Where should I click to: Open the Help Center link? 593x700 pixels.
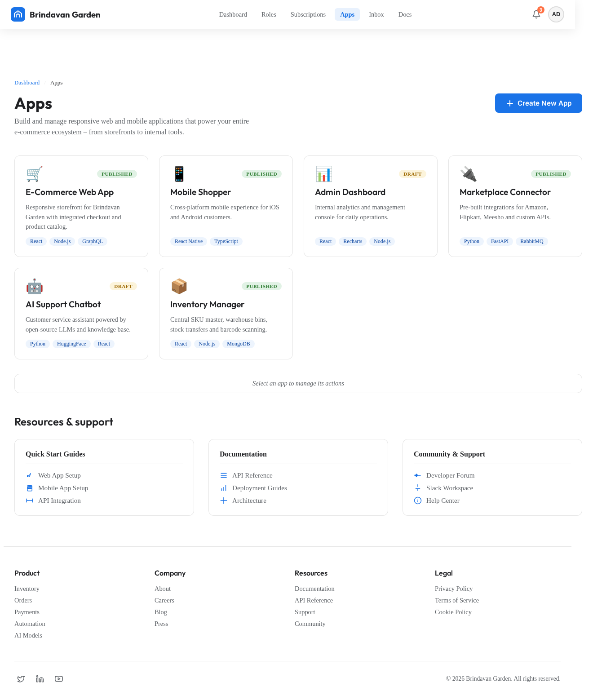point(443,501)
